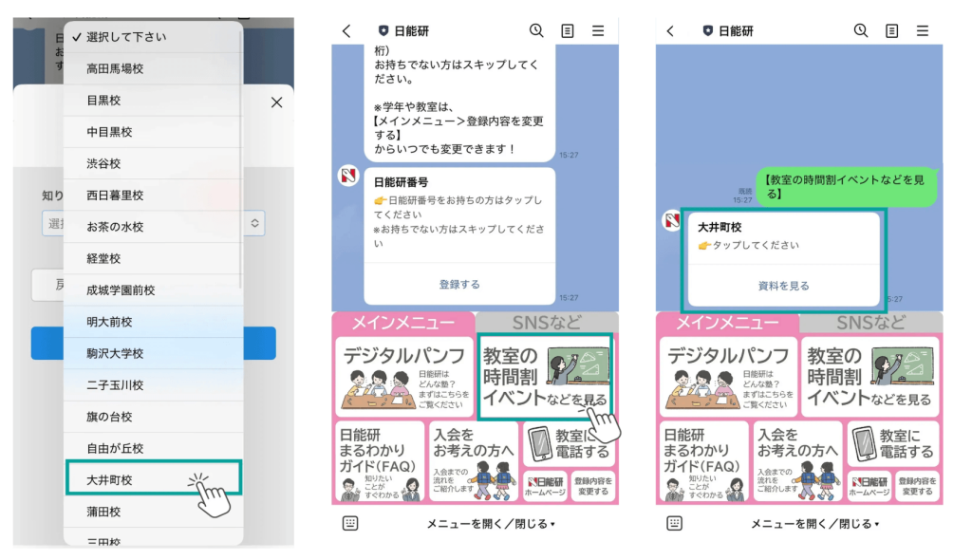972x560 pixels.
Task: Tap the back arrow to leave the chat
Action: tap(346, 30)
